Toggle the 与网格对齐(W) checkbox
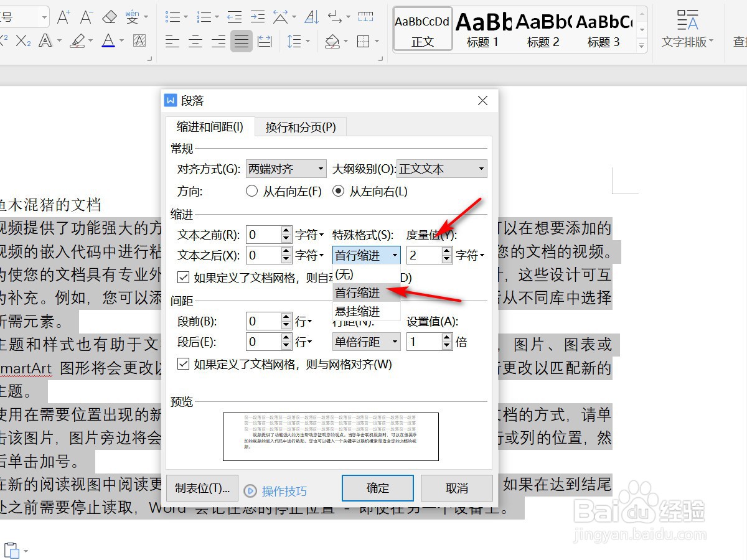This screenshot has width=747, height=560. coord(183,364)
